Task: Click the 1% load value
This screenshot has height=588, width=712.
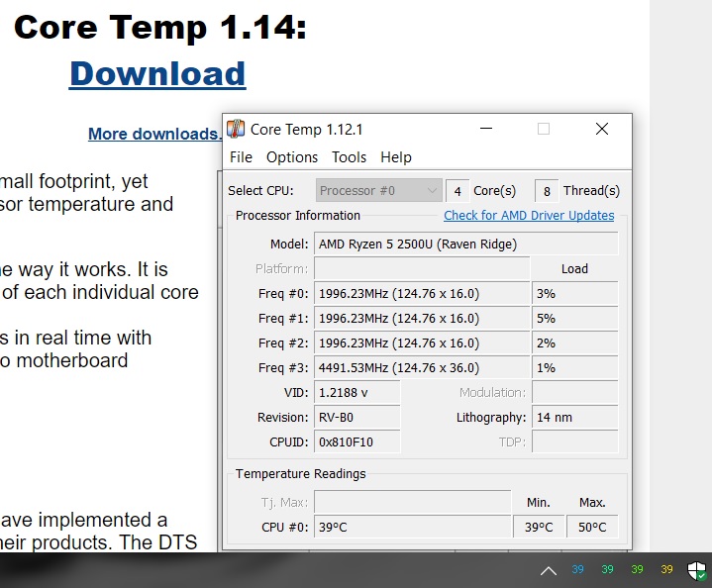Action: (575, 368)
